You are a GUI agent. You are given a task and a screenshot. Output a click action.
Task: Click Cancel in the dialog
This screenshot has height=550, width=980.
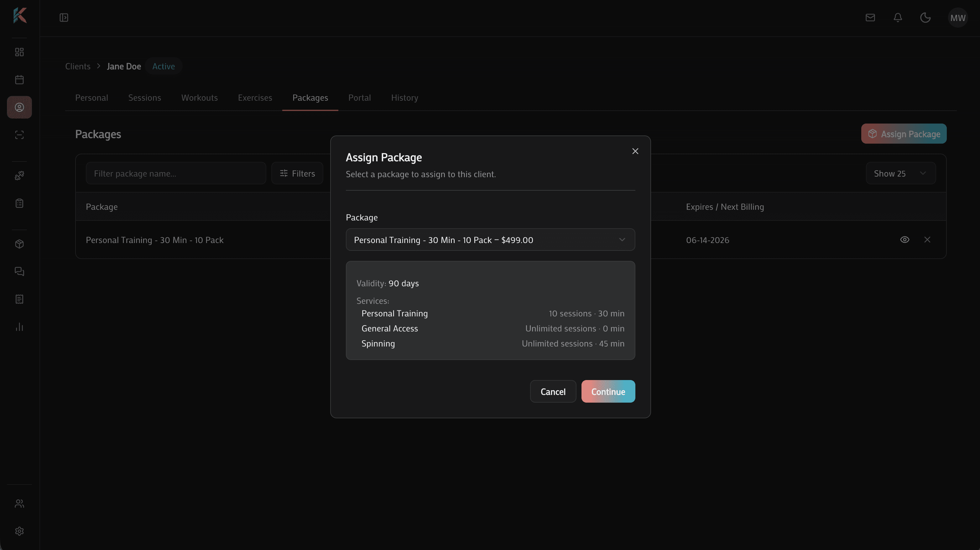point(553,391)
